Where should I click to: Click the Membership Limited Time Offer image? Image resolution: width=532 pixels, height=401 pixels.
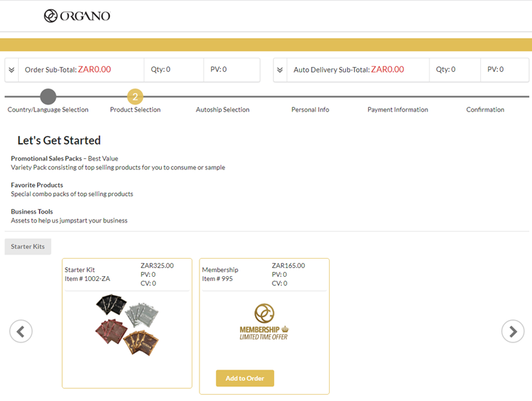[x=264, y=322]
